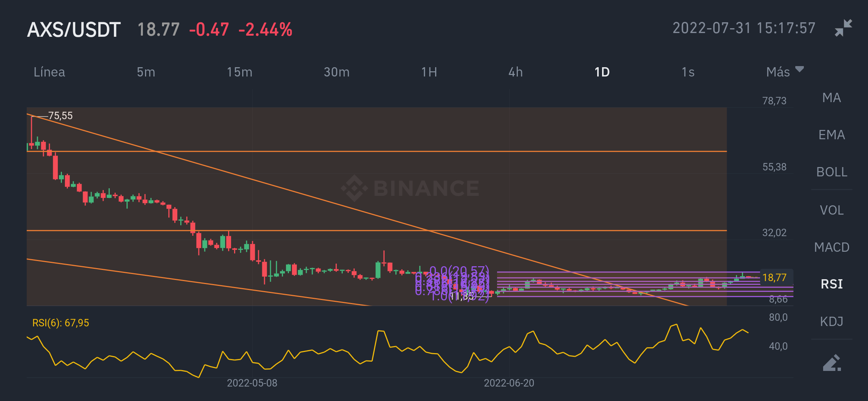Click the 18,77 current price marker

[x=775, y=277]
